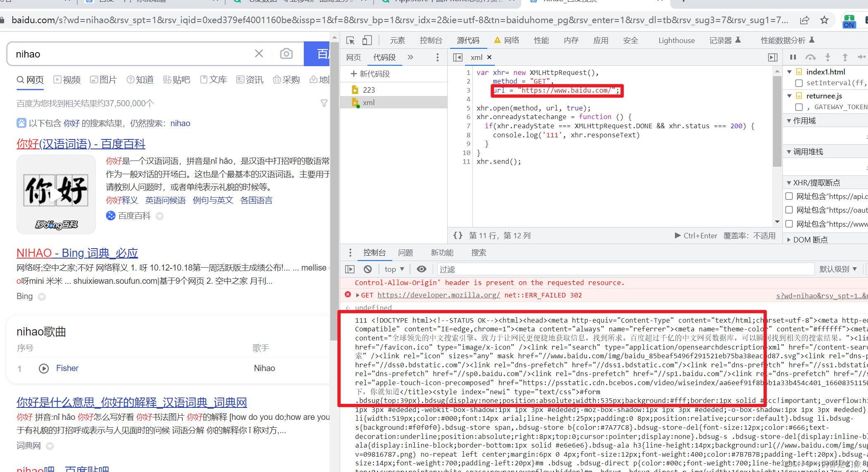Screen dimensions: 868x472
Task: Open Baidu image search camera icon
Action: (x=286, y=54)
